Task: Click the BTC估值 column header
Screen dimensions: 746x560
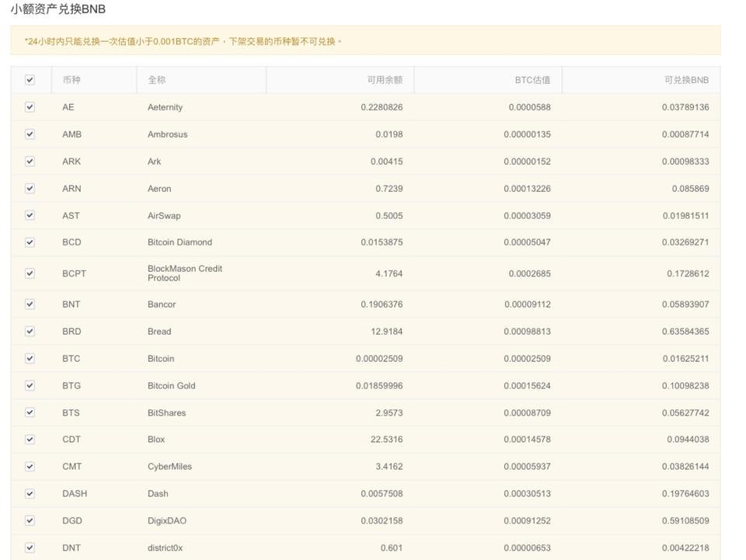Action: coord(532,80)
